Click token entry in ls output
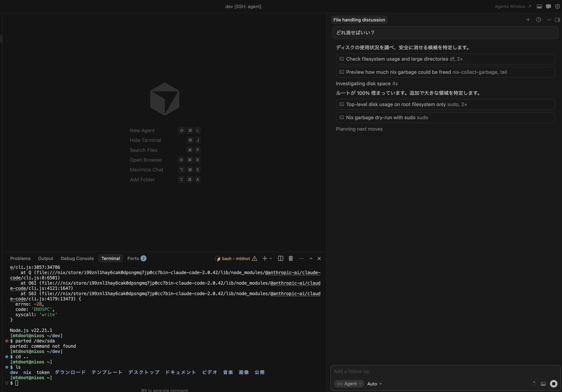 pos(43,372)
